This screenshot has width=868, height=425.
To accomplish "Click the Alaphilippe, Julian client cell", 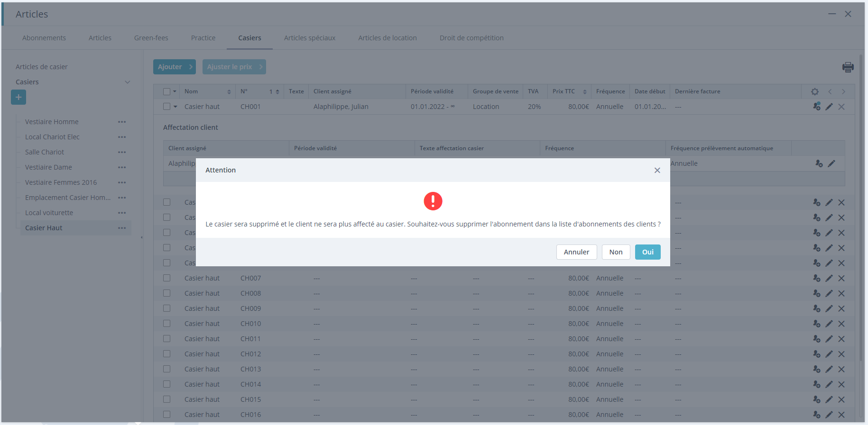I will click(341, 107).
